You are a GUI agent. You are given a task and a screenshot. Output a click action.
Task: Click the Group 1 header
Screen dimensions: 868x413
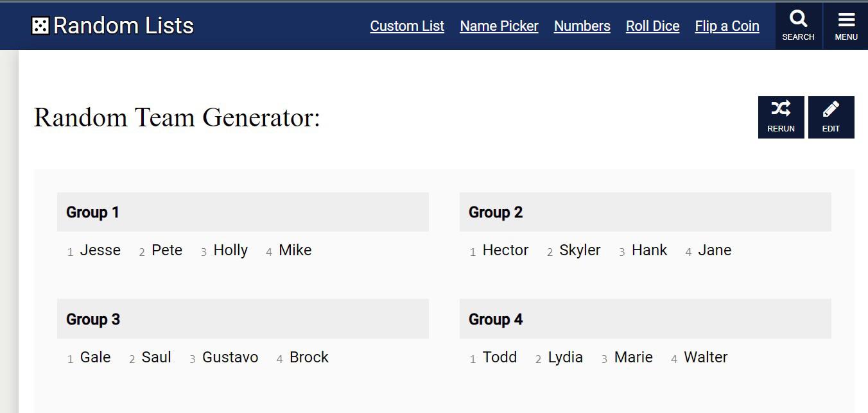[x=92, y=212]
